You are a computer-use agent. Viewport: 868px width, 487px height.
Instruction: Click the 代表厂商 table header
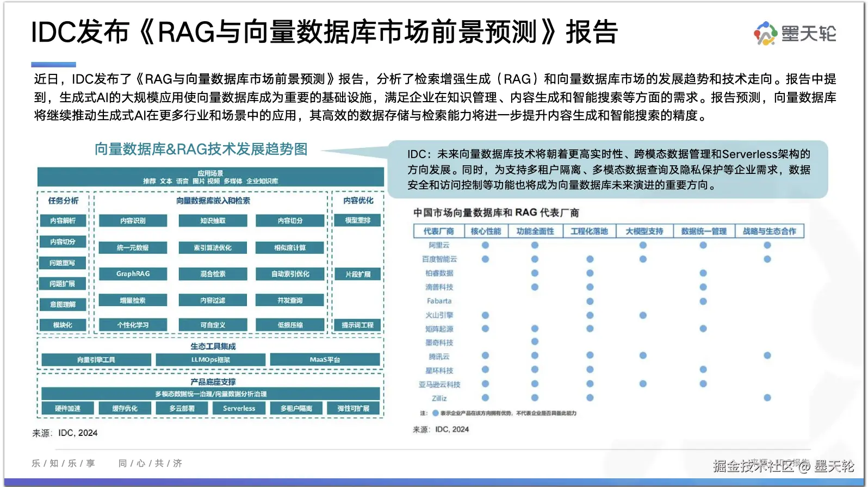point(439,232)
